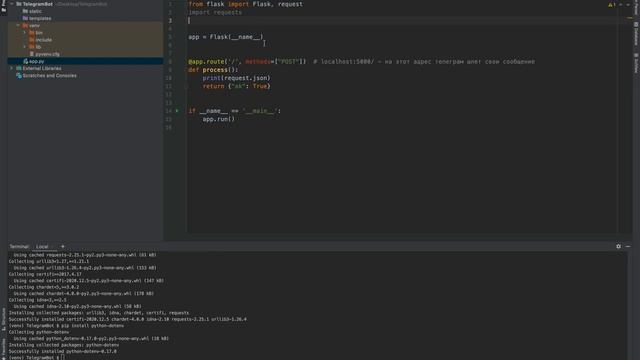Click the app.py Python file icon
The width and height of the screenshot is (640, 360).
(x=25, y=61)
